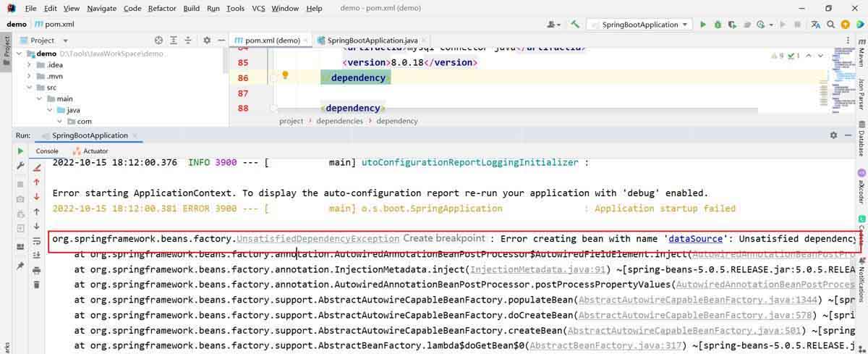The height and width of the screenshot is (354, 868).
Task: Expand all nodes in Project panel
Action: point(173,41)
